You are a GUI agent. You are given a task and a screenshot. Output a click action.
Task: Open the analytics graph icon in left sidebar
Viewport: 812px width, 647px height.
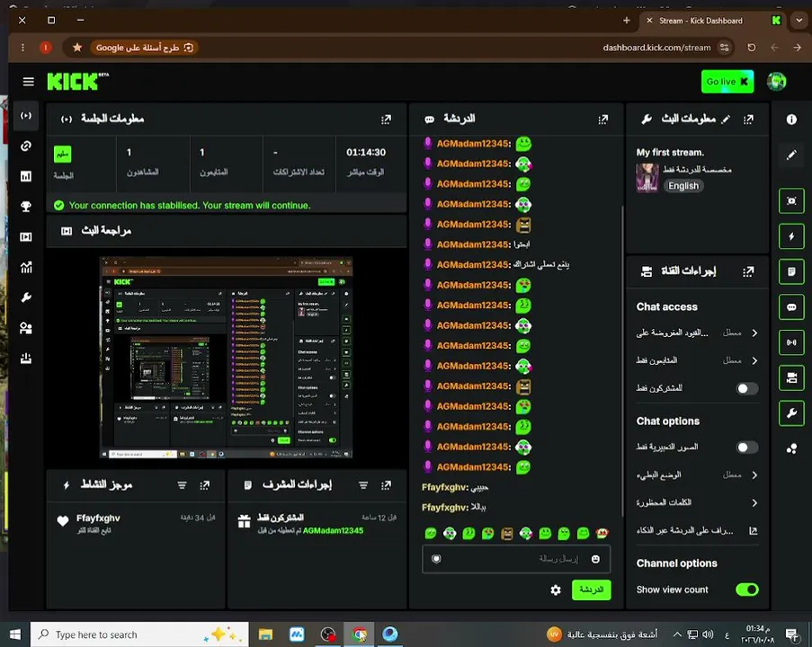click(26, 267)
